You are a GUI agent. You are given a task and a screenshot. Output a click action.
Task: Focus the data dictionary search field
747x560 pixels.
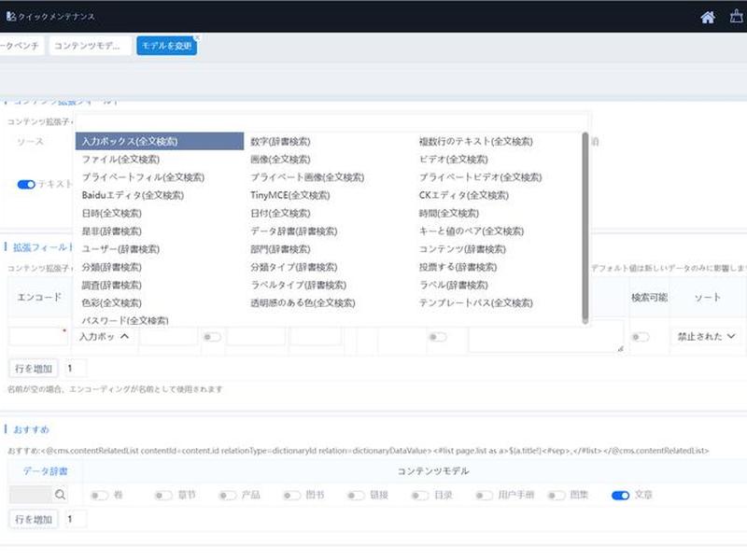pyautogui.click(x=31, y=495)
